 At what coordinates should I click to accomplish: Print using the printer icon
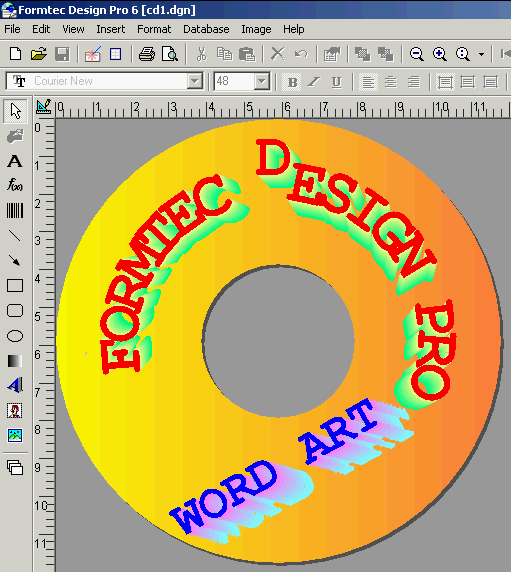point(147,54)
